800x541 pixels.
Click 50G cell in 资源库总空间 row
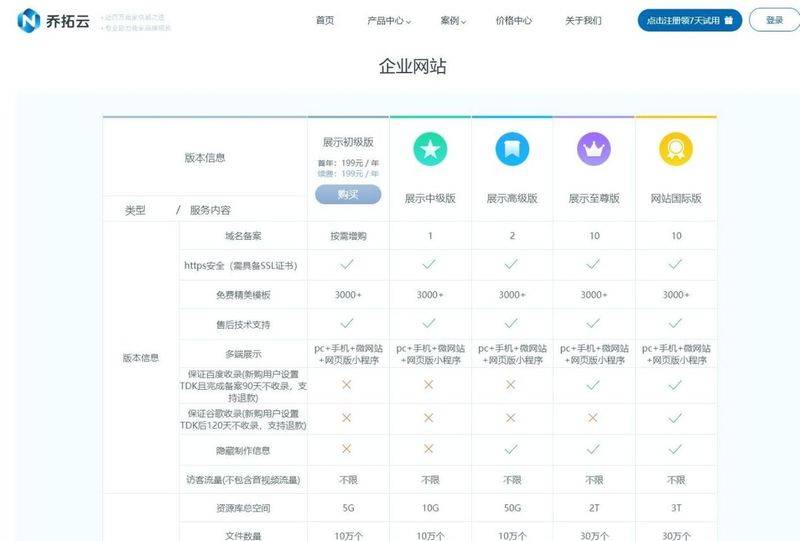coord(512,508)
